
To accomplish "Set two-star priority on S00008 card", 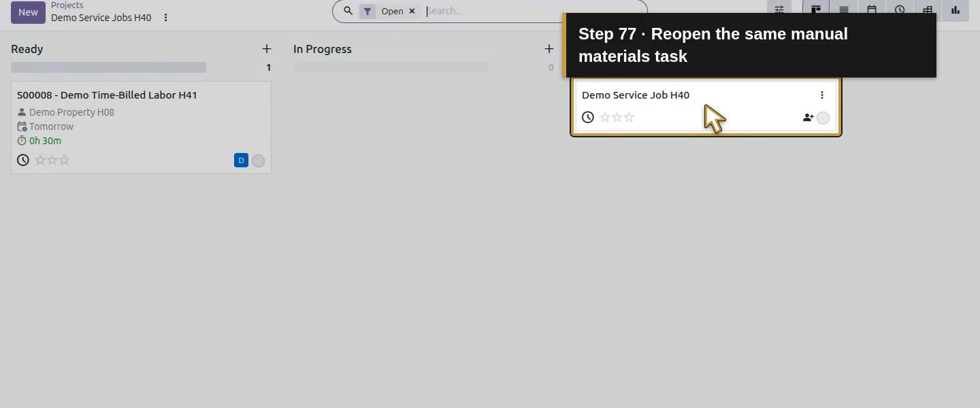I will (x=52, y=160).
